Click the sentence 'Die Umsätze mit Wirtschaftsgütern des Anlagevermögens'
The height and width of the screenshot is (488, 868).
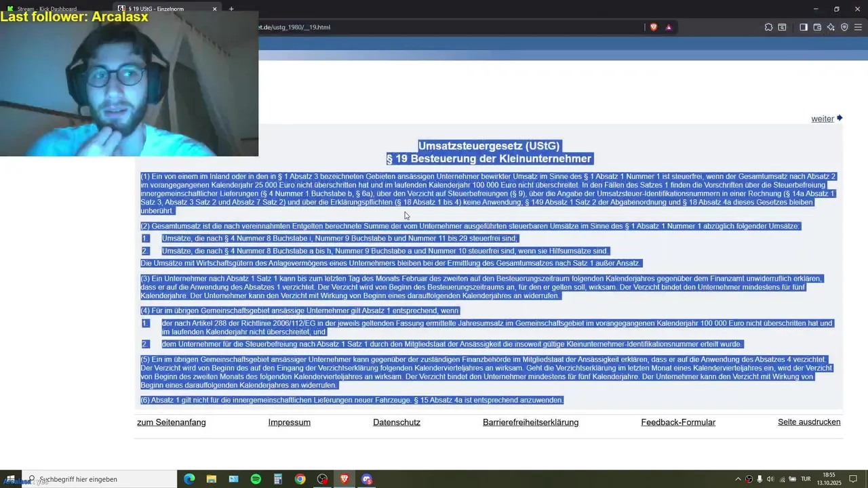pyautogui.click(x=391, y=263)
